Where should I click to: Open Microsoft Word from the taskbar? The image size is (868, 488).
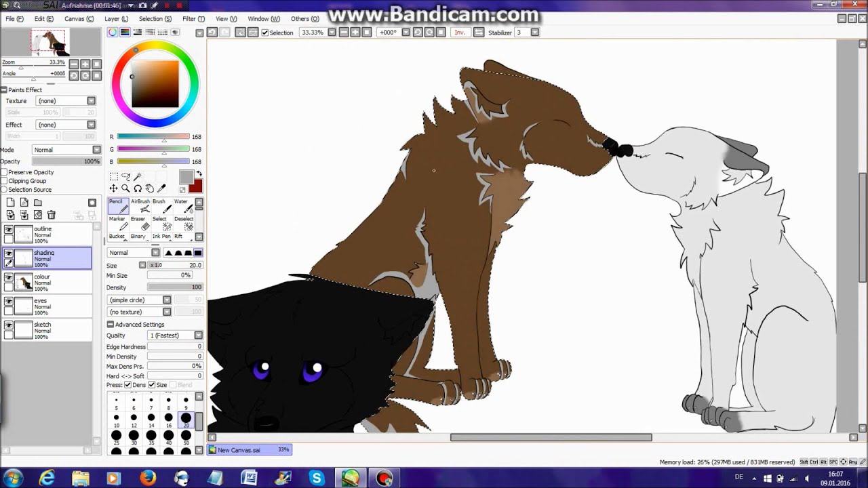point(249,478)
